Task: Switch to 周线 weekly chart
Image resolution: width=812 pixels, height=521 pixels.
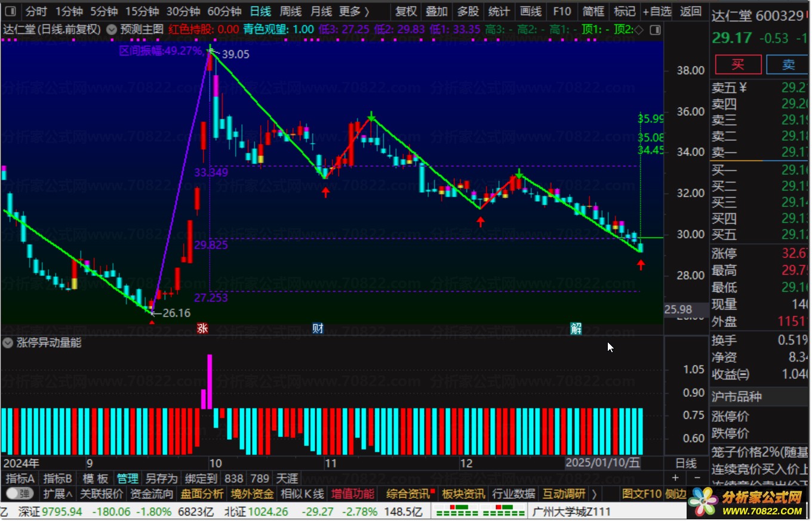Action: [291, 11]
